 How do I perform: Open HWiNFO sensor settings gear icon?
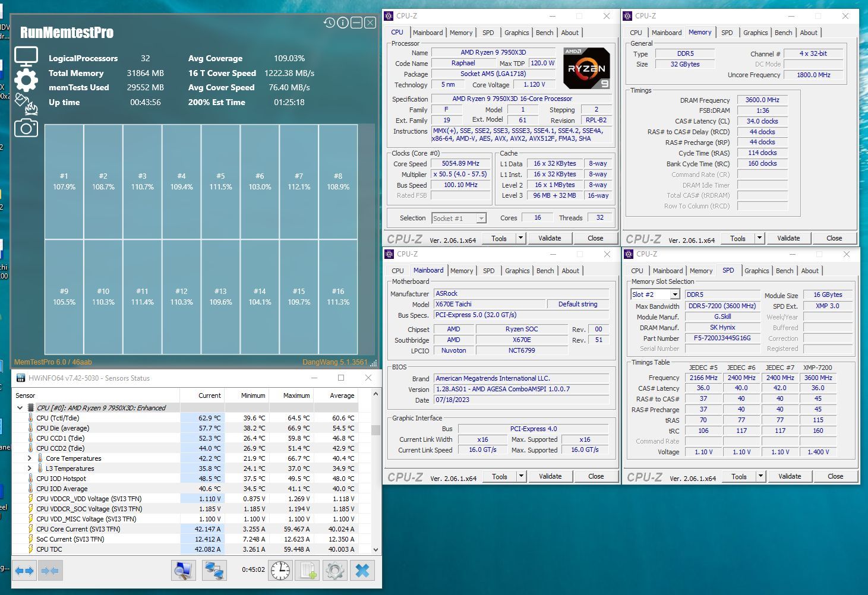[334, 570]
